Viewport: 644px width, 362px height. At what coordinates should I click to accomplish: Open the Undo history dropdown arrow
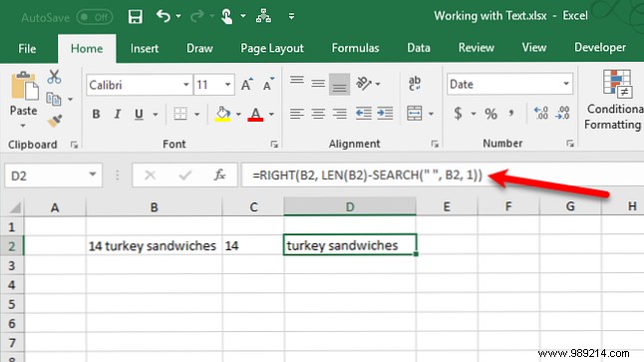178,16
